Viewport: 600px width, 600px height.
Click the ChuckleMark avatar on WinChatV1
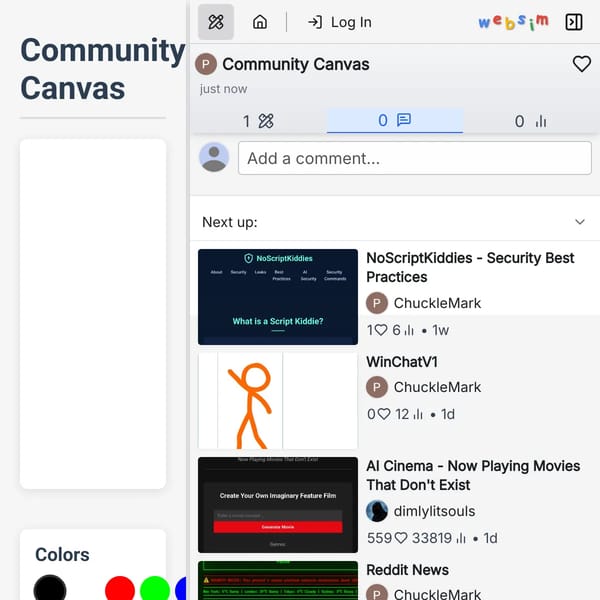377,387
